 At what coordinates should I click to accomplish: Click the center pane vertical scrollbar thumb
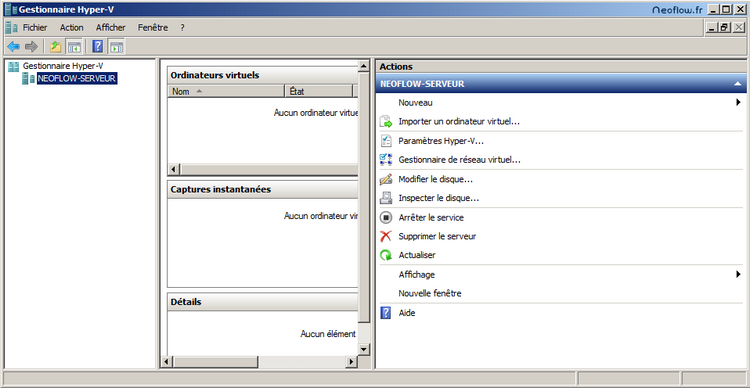click(364, 197)
